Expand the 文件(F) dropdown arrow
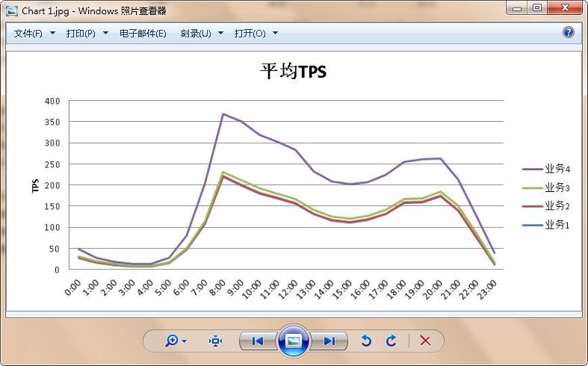Screen dimensions: 588x366 coord(52,33)
